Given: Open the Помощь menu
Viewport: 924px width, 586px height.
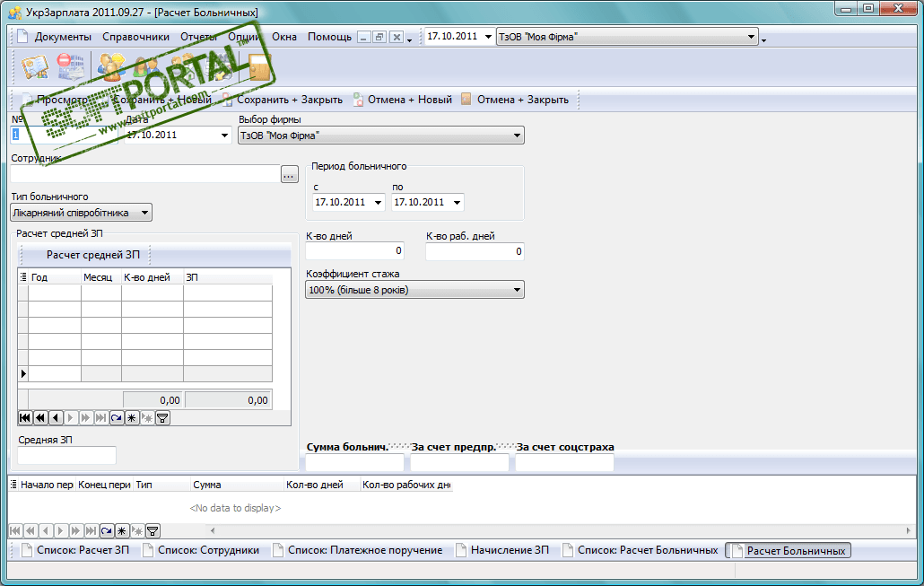Looking at the screenshot, I should [x=329, y=37].
